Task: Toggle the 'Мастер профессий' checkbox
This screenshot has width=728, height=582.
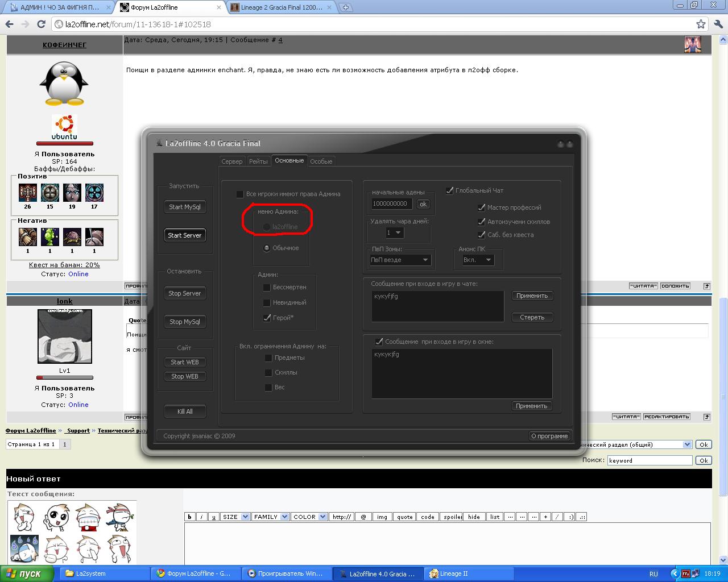Action: click(x=481, y=207)
